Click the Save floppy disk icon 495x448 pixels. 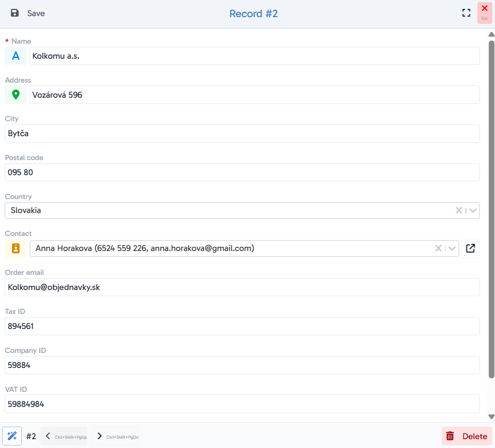click(15, 13)
